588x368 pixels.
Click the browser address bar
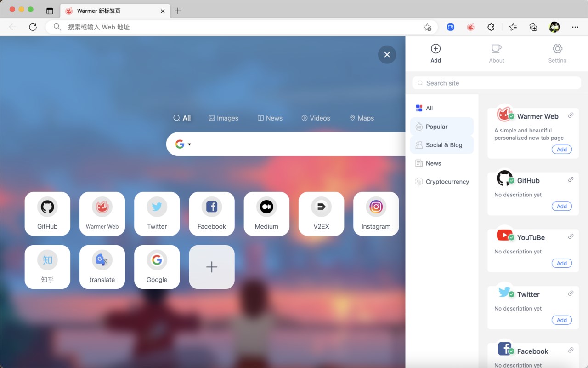tap(241, 27)
